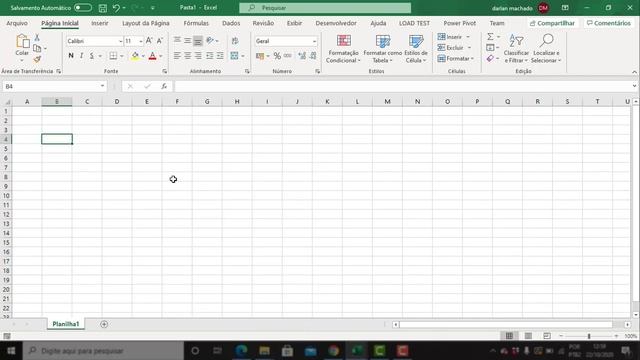Viewport: 640px width, 360px height.
Task: Add a new sheet with plus button
Action: [x=104, y=324]
